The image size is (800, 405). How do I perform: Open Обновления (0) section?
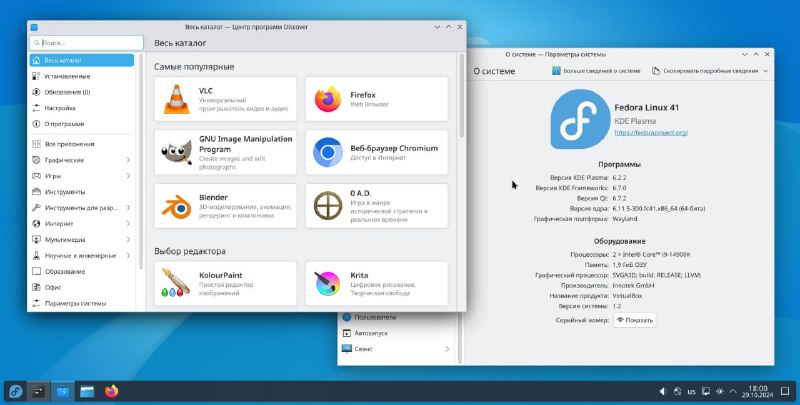(x=82, y=92)
